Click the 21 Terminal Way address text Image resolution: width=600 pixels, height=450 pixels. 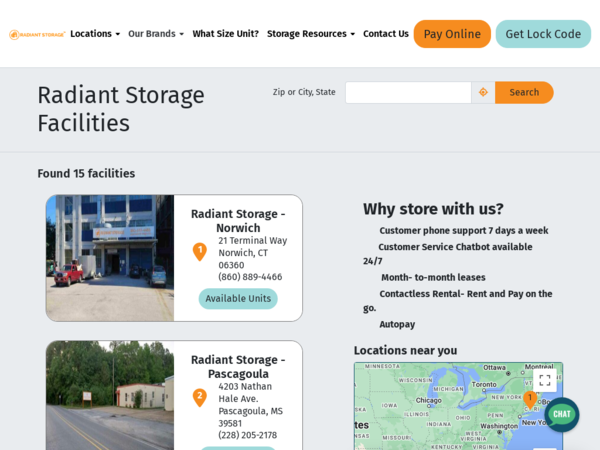[253, 241]
